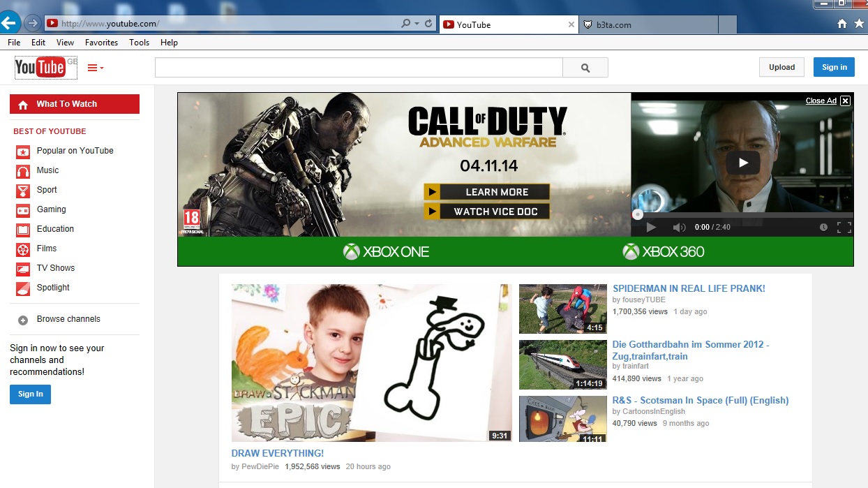Open the CartoonsInEnglish channel link
The height and width of the screenshot is (488, 868).
[654, 411]
